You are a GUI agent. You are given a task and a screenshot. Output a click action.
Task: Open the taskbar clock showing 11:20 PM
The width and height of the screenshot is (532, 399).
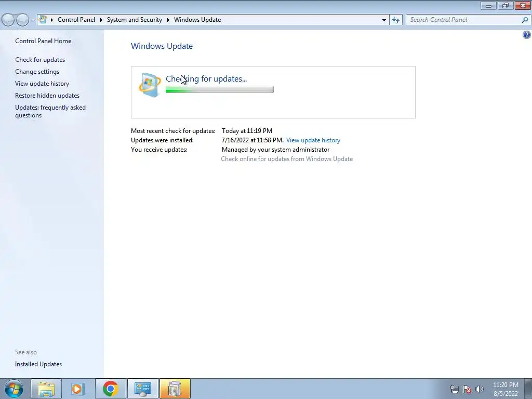point(506,389)
